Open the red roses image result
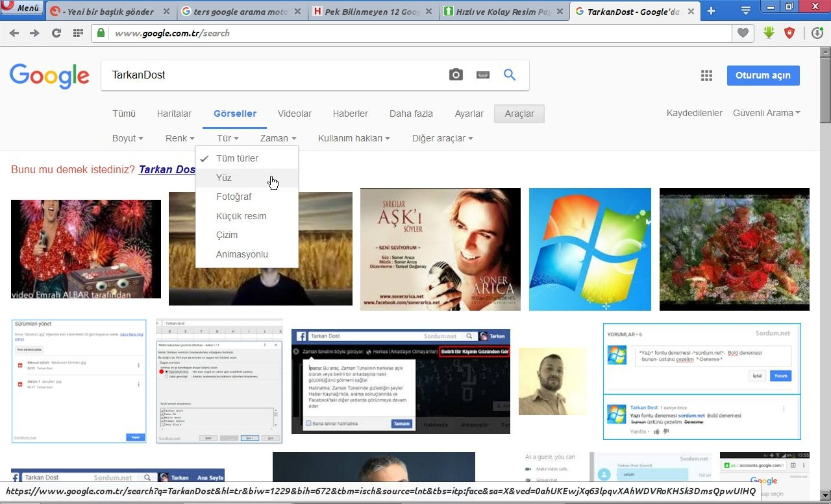Viewport: 831px width, 504px height. point(734,249)
